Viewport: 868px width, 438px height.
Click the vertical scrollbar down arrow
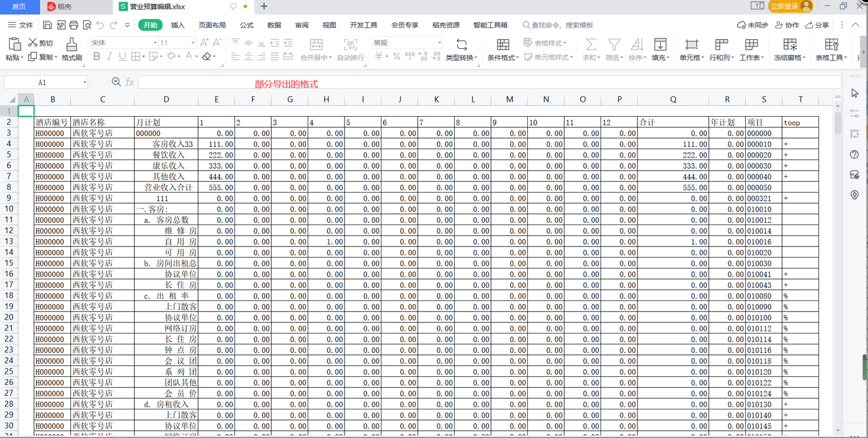click(x=838, y=430)
